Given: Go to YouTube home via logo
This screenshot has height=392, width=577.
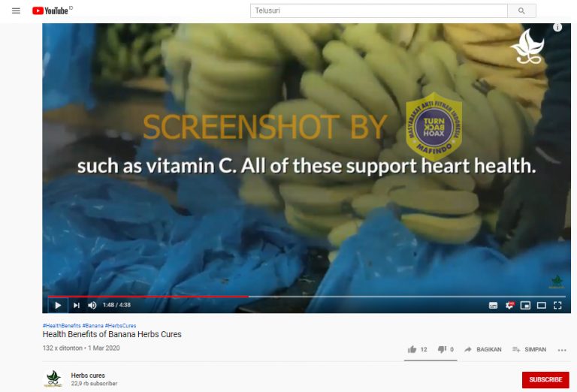Looking at the screenshot, I should coord(50,11).
